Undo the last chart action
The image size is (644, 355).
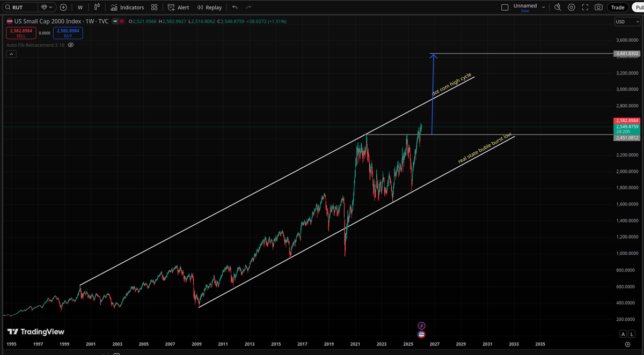click(x=235, y=8)
